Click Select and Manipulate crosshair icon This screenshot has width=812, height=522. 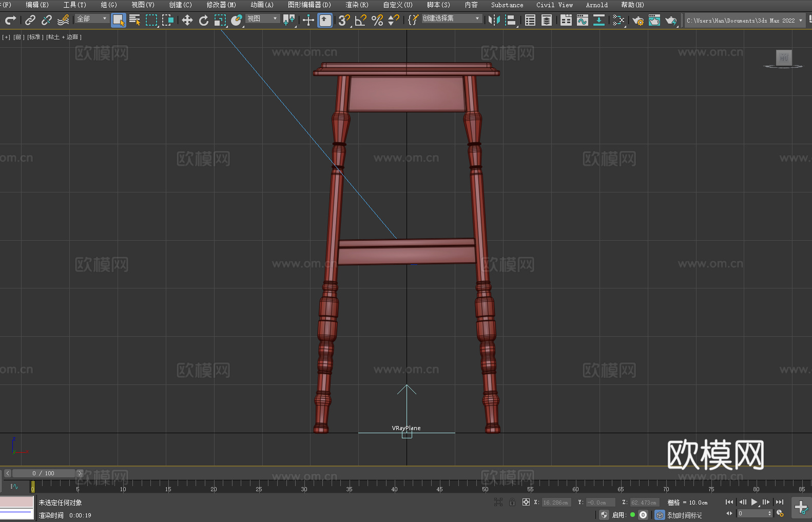(x=308, y=20)
